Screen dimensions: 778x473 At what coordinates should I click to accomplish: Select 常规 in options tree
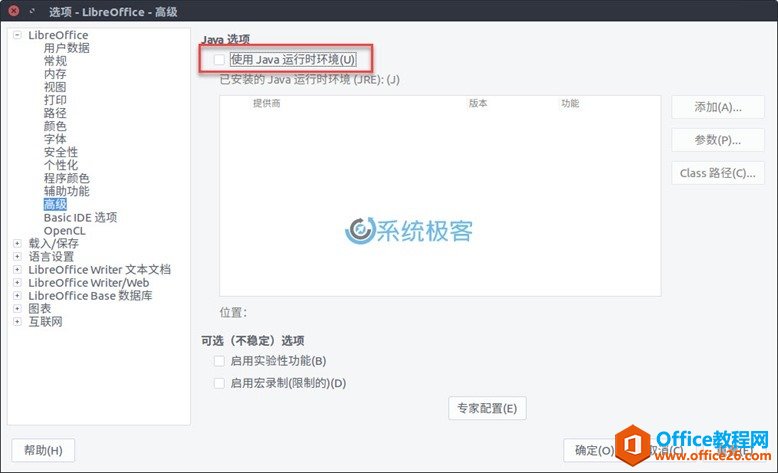coord(55,61)
